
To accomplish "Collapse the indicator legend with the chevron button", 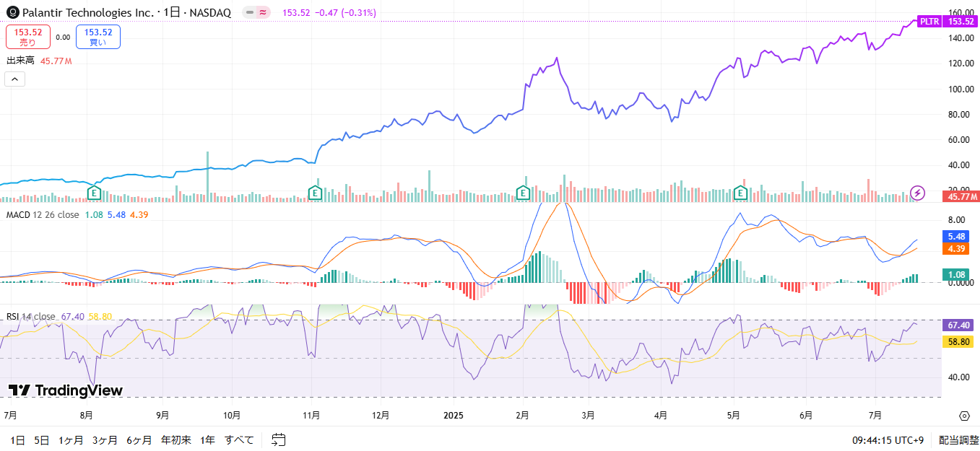I will click(x=14, y=79).
